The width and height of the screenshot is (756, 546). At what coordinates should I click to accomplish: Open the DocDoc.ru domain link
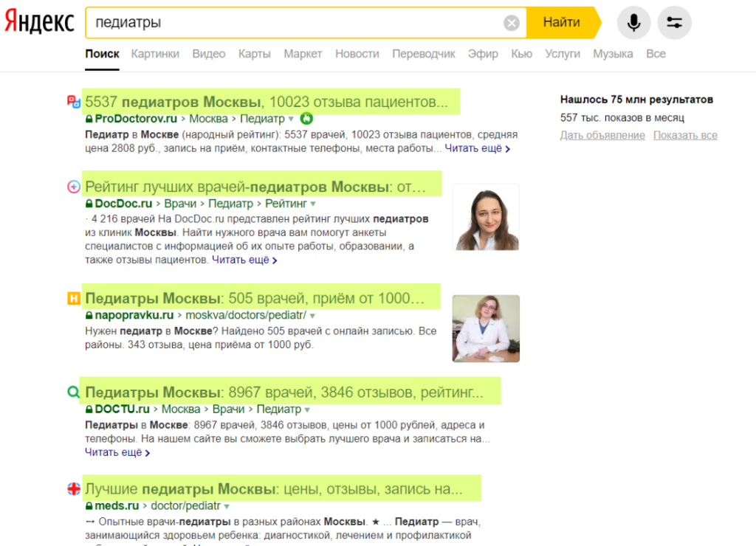(123, 204)
